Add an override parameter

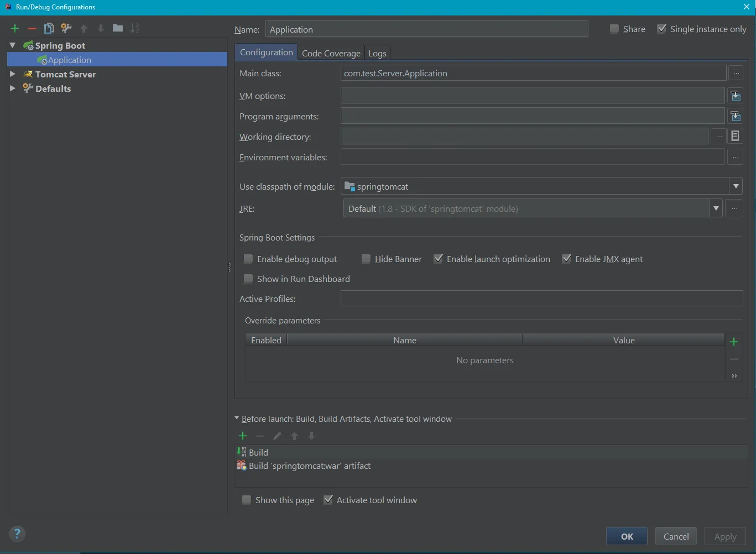click(734, 342)
